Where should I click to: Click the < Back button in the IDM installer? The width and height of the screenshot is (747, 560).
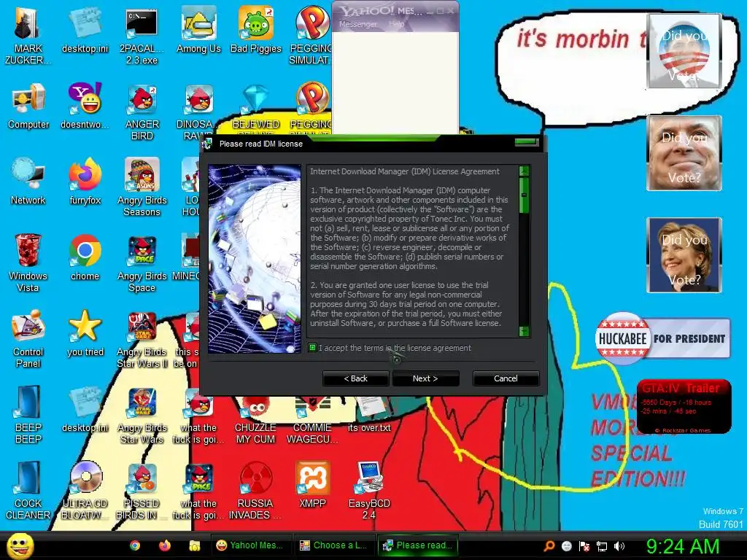[x=355, y=378]
